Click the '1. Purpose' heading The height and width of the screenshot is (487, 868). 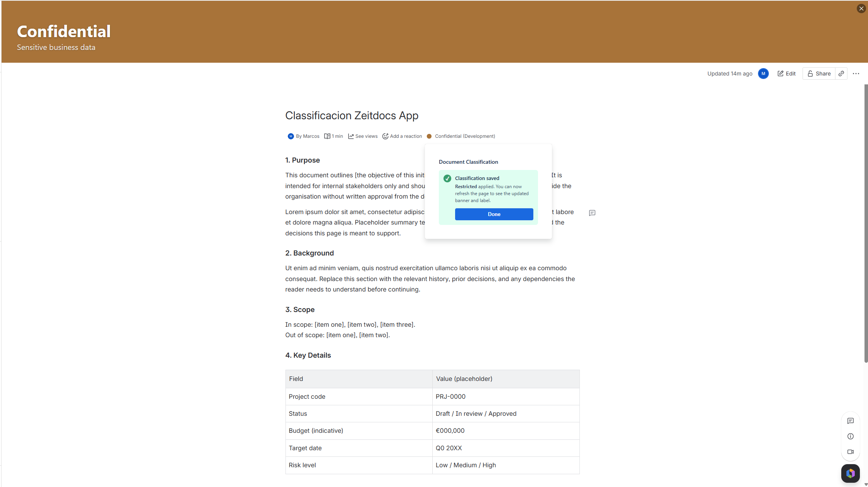click(x=303, y=160)
